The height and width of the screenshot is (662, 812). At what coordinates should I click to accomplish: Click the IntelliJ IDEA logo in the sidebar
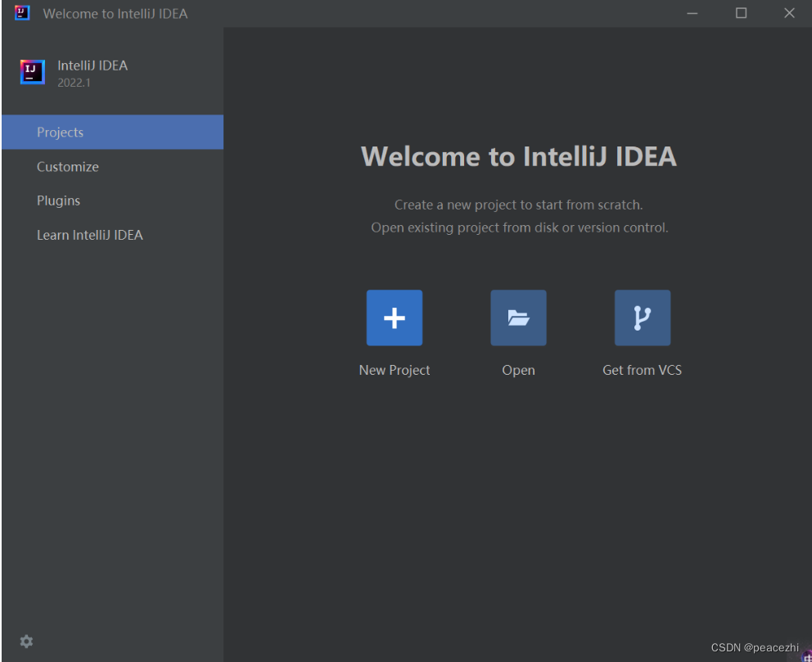tap(33, 72)
